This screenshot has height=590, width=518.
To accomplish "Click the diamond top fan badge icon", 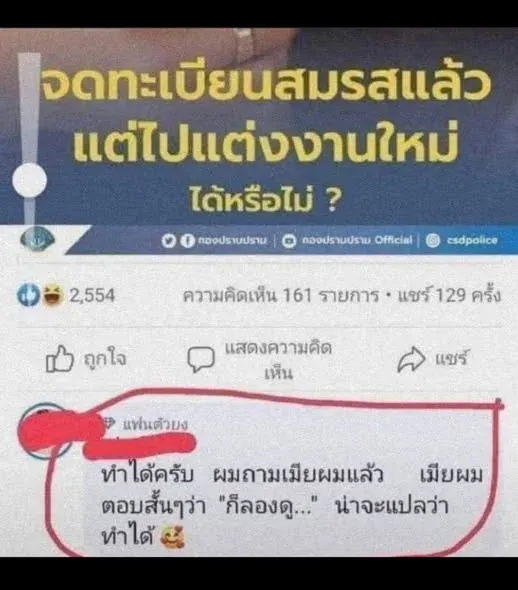I will 108,423.
